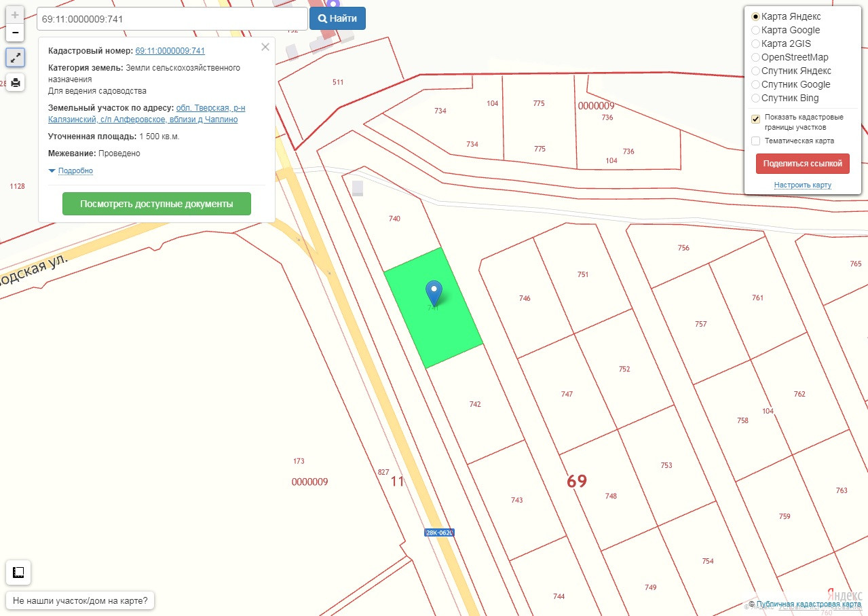Click parcel number 761 on map
This screenshot has height=616, width=868.
(x=758, y=297)
